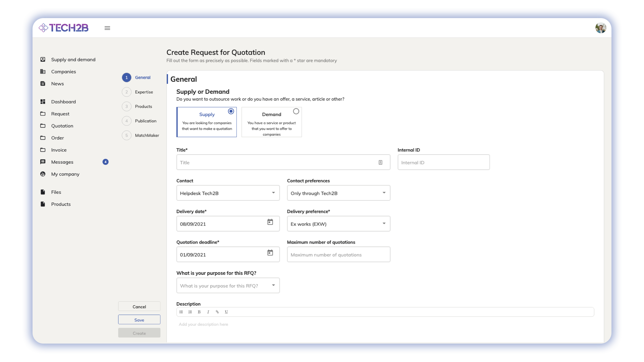Open the user profile avatar
This screenshot has width=644, height=362.
coord(600,28)
